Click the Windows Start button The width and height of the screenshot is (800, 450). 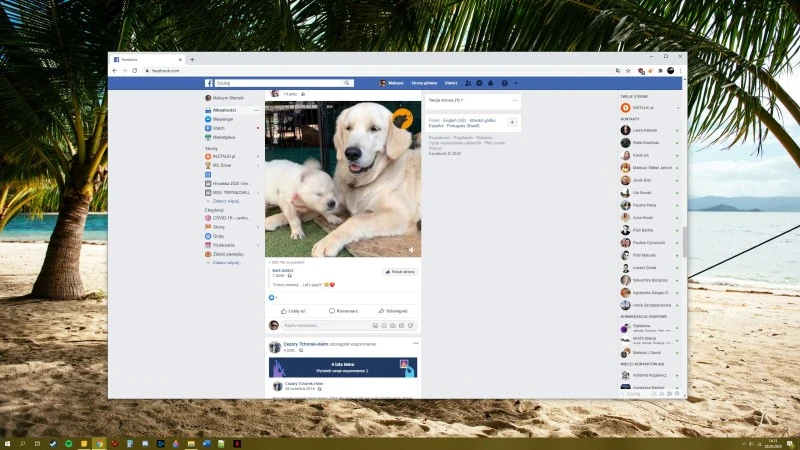pos(7,444)
